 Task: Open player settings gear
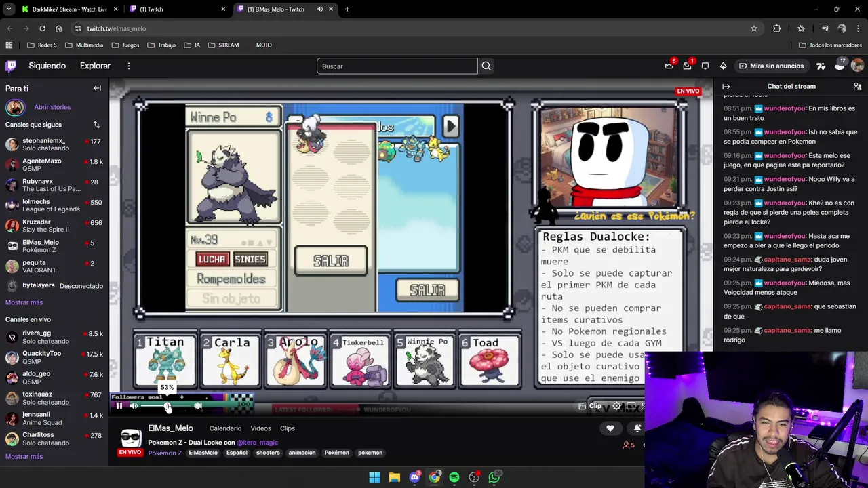616,406
